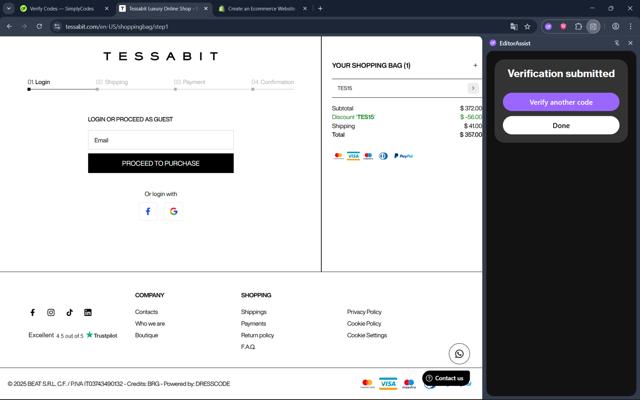Focus the Email input field
This screenshot has width=640, height=400.
click(161, 140)
